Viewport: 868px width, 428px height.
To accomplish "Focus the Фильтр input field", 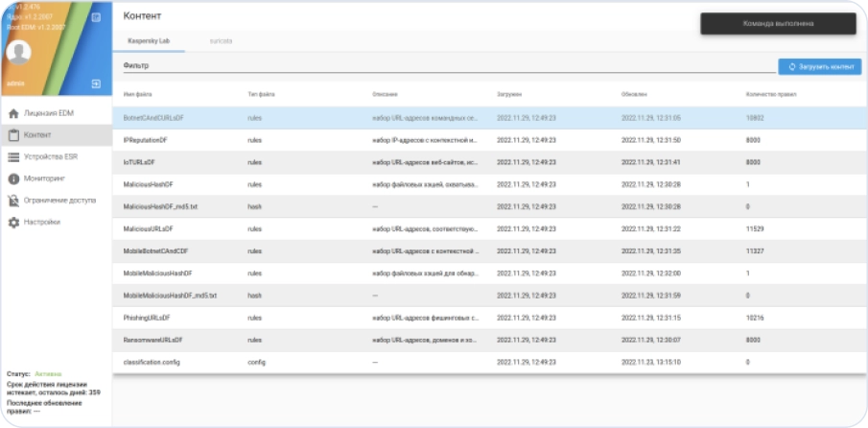I will pos(446,66).
